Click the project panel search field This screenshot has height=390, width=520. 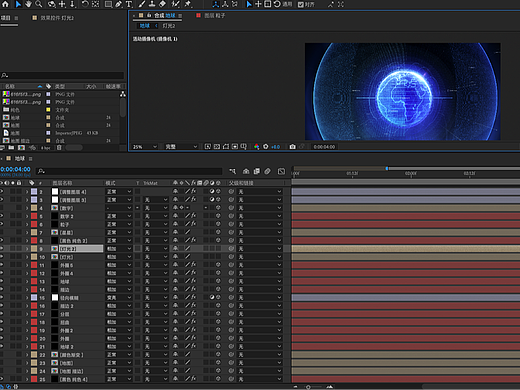(x=62, y=75)
